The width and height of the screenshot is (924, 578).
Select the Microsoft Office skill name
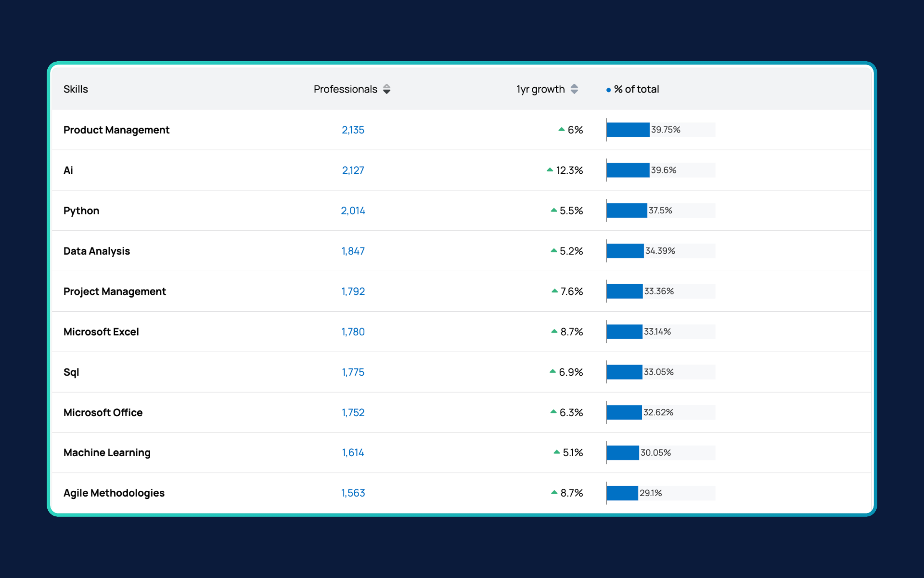coord(103,413)
